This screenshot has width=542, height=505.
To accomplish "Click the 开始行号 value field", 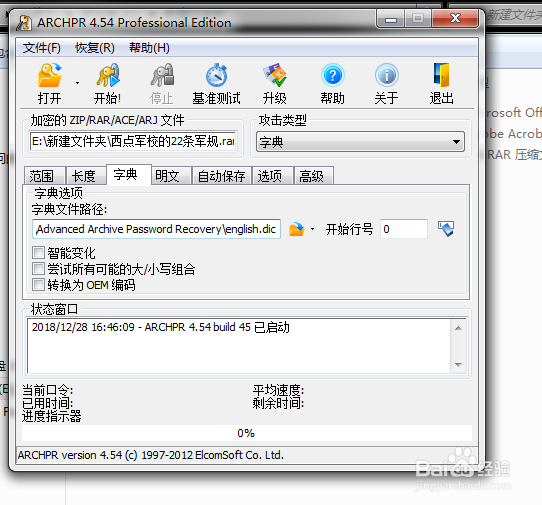I will pyautogui.click(x=404, y=229).
